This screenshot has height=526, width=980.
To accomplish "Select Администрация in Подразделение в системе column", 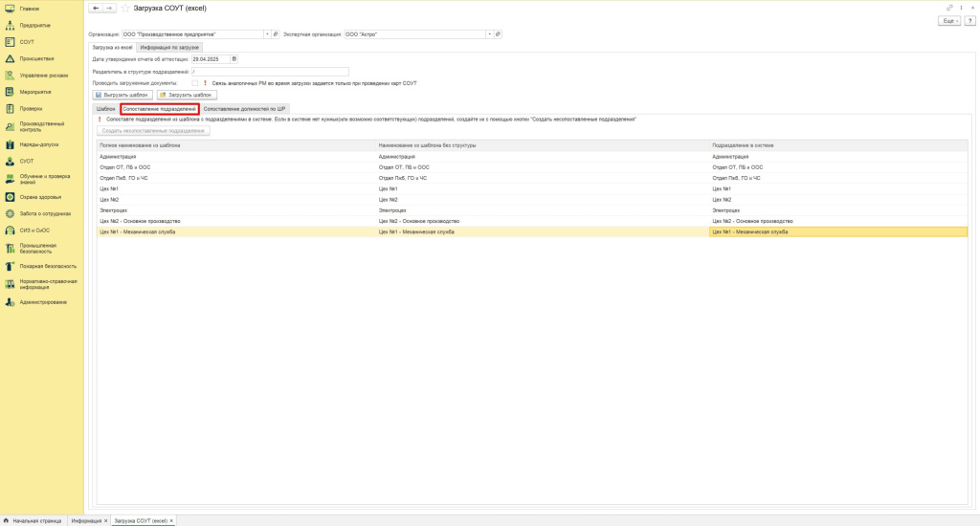I will click(x=838, y=157).
